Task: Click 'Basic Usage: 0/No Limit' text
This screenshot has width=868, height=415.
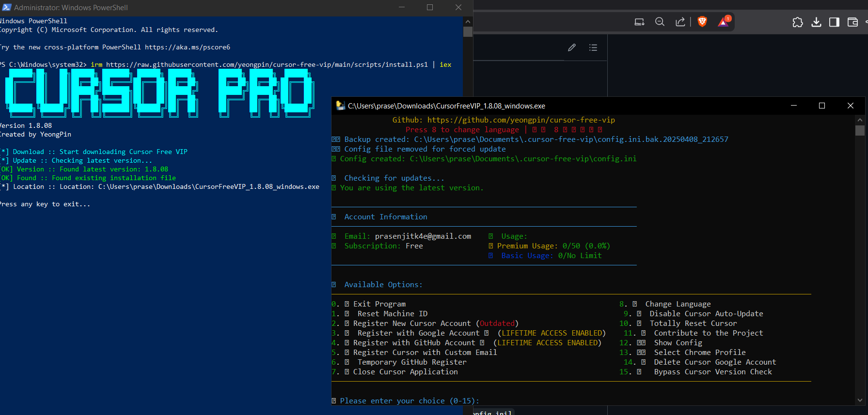Action: (552, 256)
